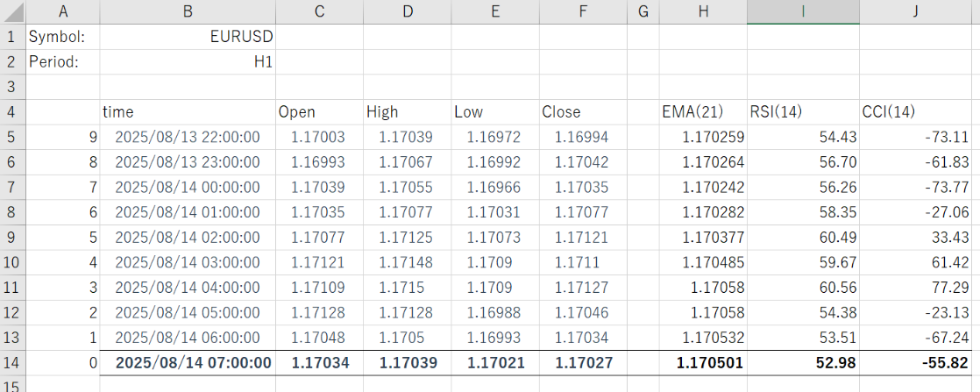Select the narrow column G header
The height and width of the screenshot is (392, 980).
click(x=643, y=11)
